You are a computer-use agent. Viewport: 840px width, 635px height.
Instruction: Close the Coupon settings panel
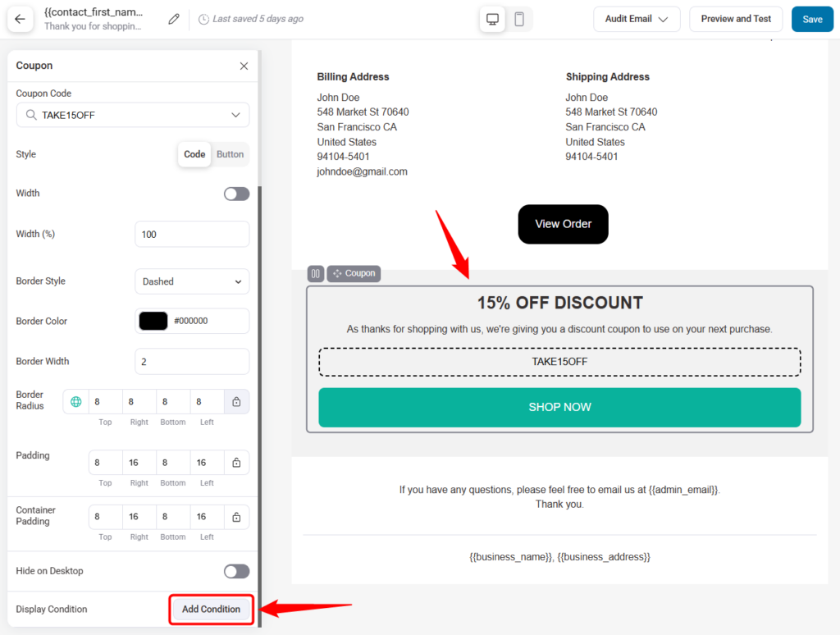[x=244, y=66]
